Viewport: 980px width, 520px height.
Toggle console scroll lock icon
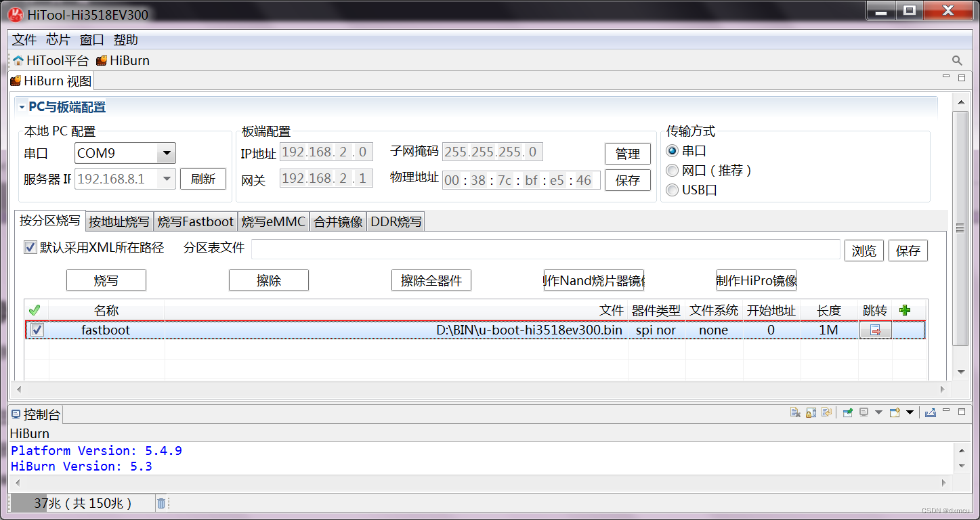811,412
